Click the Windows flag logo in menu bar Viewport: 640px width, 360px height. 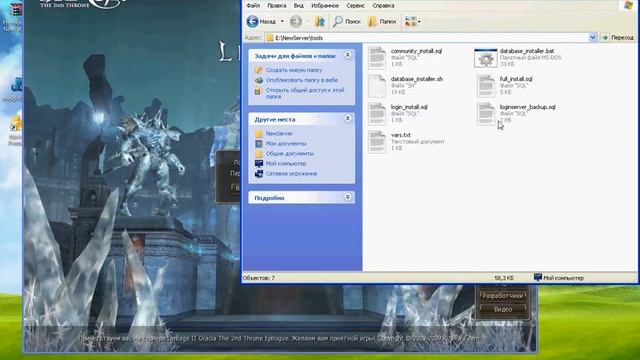pyautogui.click(x=629, y=5)
